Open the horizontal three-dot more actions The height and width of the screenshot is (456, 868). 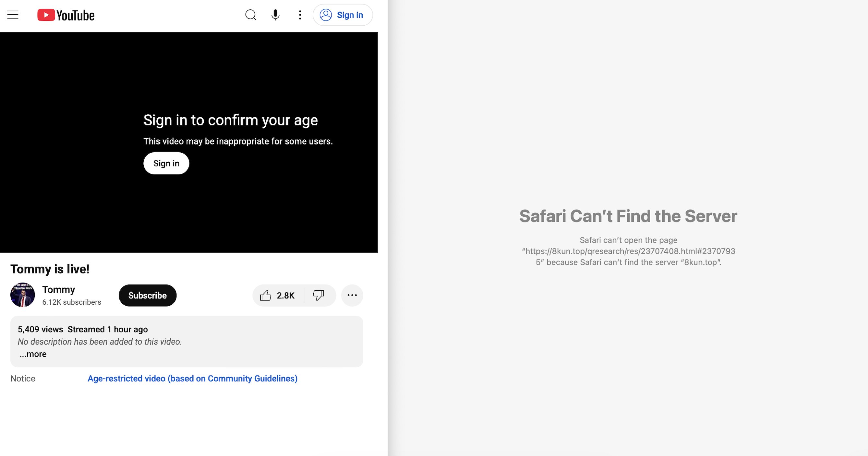click(352, 296)
